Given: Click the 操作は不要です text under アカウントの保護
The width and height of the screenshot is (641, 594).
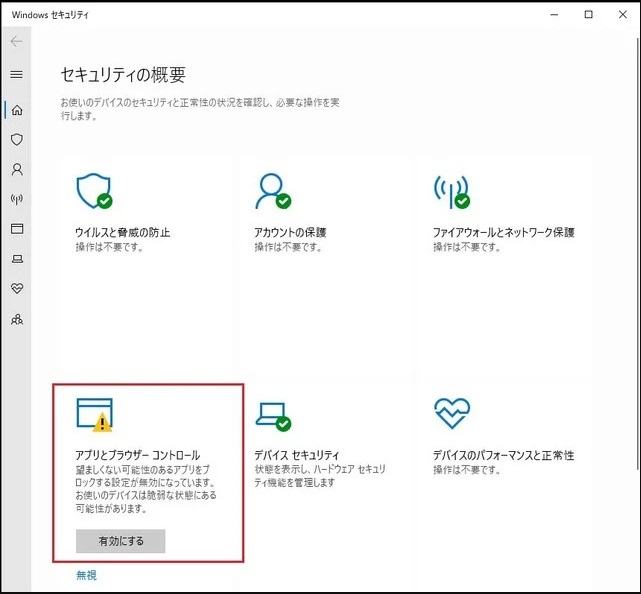Looking at the screenshot, I should [x=288, y=247].
